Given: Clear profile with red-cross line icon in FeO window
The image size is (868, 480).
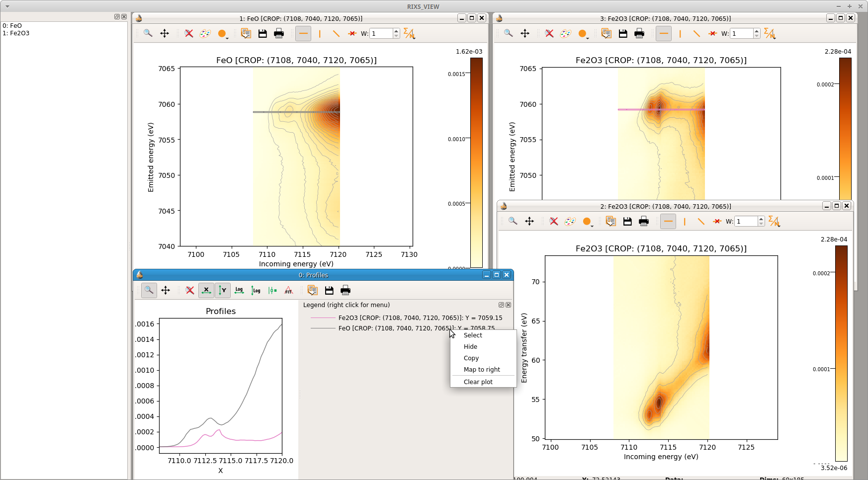Looking at the screenshot, I should (x=352, y=34).
